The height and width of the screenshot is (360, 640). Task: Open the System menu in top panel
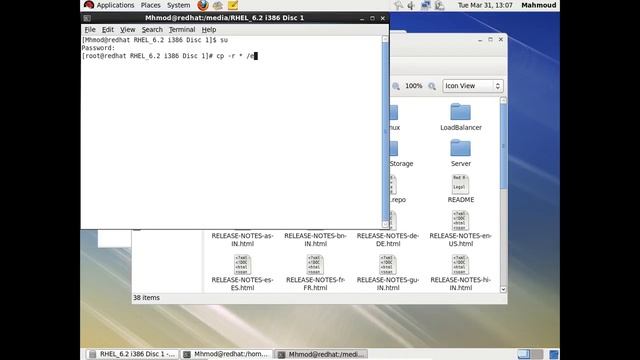pos(178,5)
